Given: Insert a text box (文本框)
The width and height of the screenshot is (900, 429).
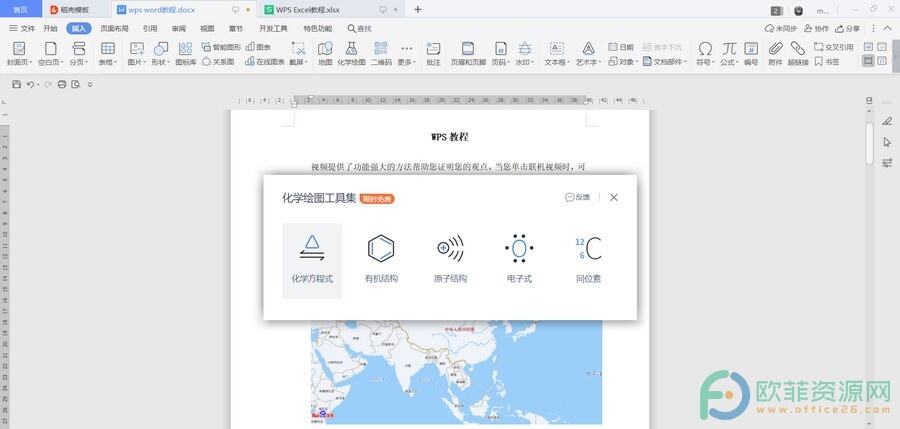Looking at the screenshot, I should (557, 53).
